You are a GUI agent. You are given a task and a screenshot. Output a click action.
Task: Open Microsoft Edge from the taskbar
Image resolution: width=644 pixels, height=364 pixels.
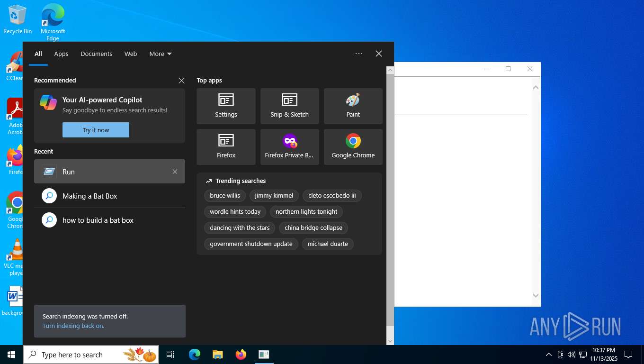[x=195, y=355]
